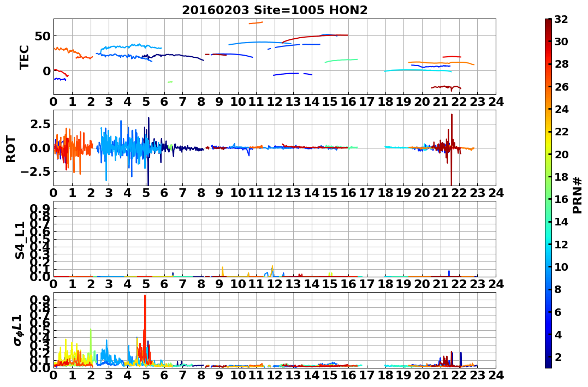Click the colorbar tick label '20'
Screen dimensions: 588x387
[x=561, y=154]
